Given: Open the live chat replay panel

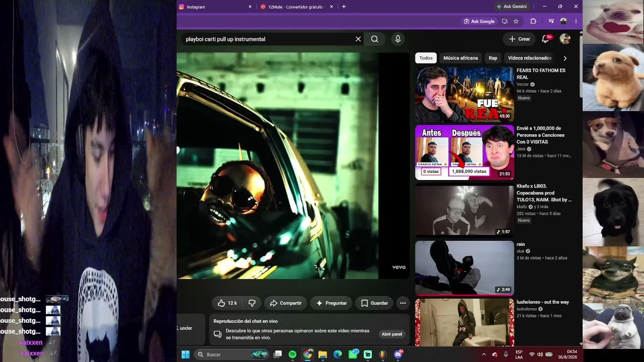Looking at the screenshot, I should coord(392,334).
